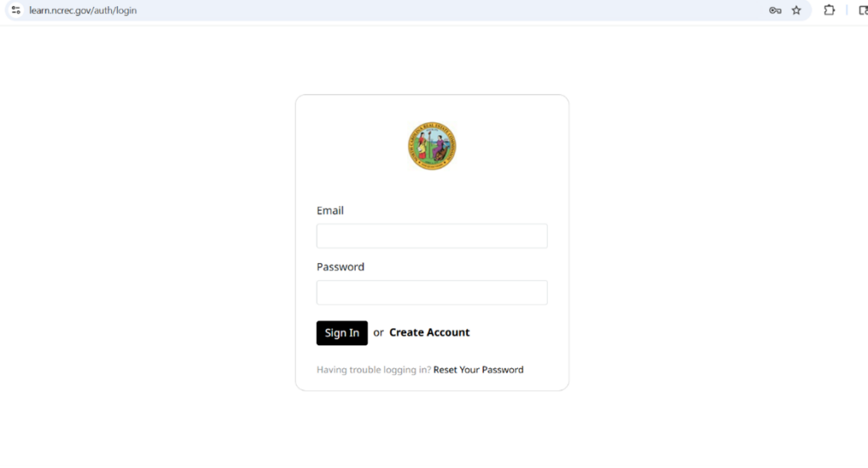
Task: Click the 'or' text beside Sign In
Action: pos(378,333)
